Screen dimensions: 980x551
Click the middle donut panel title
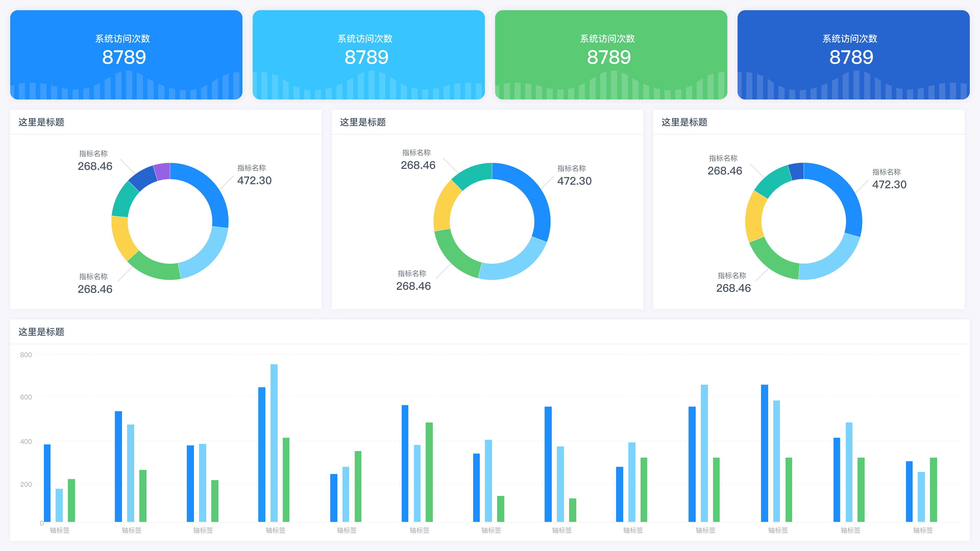point(363,122)
